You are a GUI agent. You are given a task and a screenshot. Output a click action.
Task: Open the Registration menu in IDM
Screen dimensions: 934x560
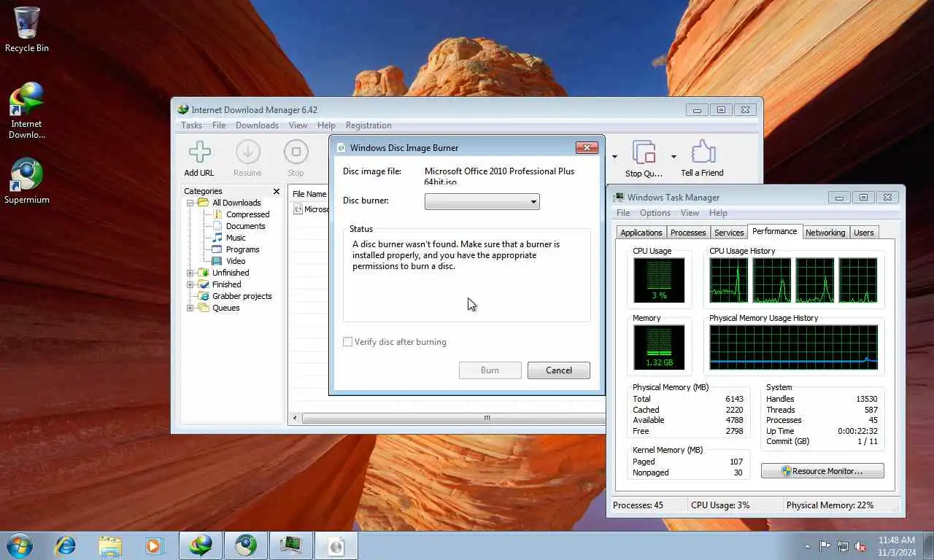point(368,125)
